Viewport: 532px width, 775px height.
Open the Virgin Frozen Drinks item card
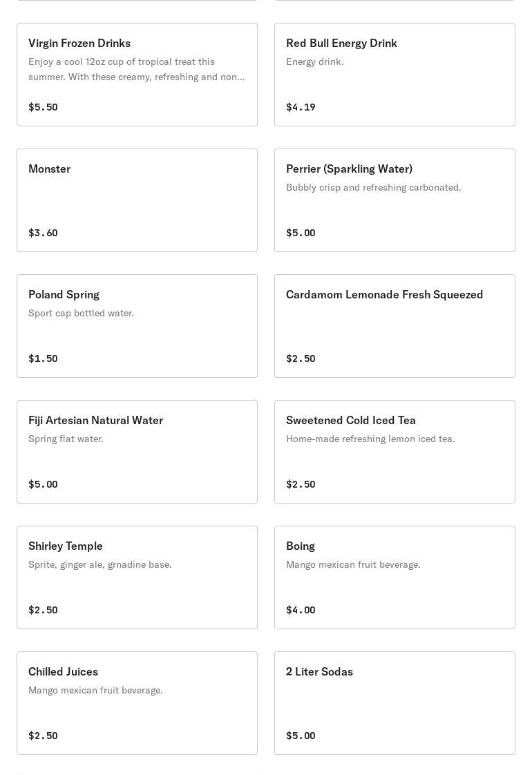pos(137,75)
